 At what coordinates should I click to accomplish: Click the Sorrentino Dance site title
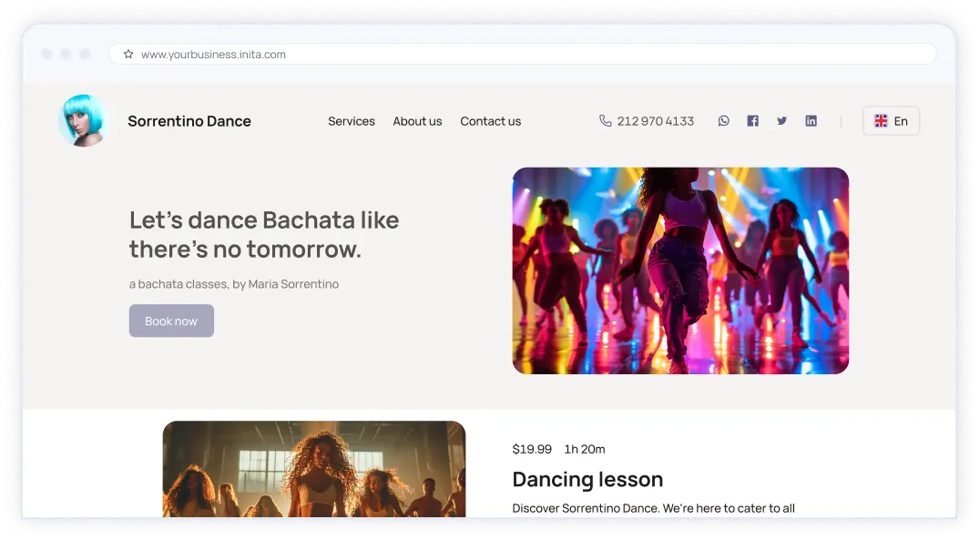point(189,121)
